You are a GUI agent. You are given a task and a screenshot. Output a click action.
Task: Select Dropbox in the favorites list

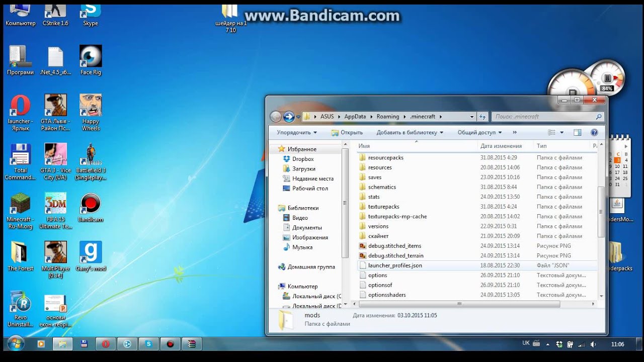click(x=303, y=159)
